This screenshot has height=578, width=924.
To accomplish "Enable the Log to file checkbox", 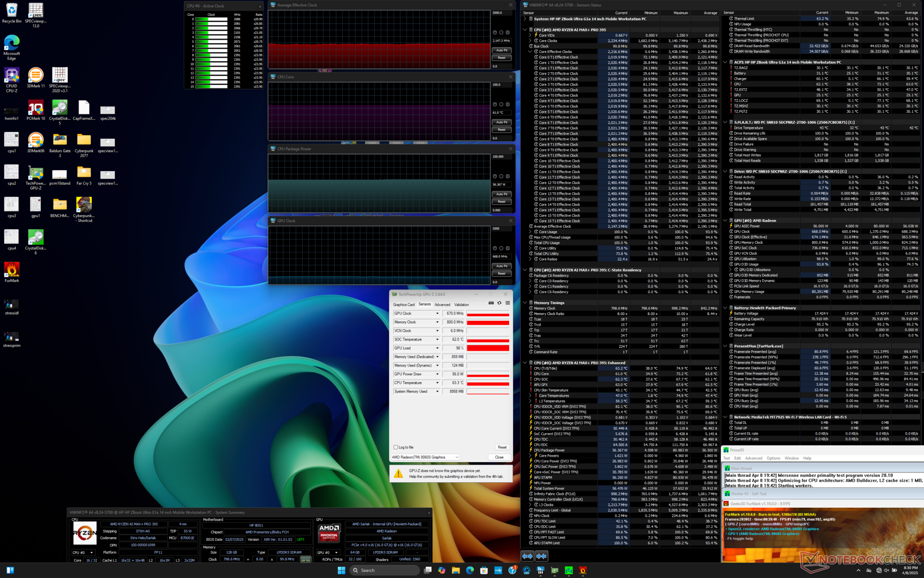I will [x=396, y=447].
